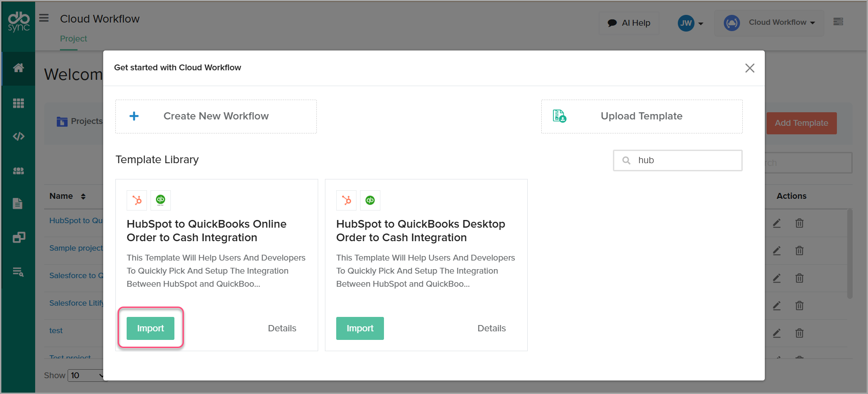Viewport: 868px width, 394px height.
Task: Click Create New Workflow
Action: pyautogui.click(x=216, y=116)
